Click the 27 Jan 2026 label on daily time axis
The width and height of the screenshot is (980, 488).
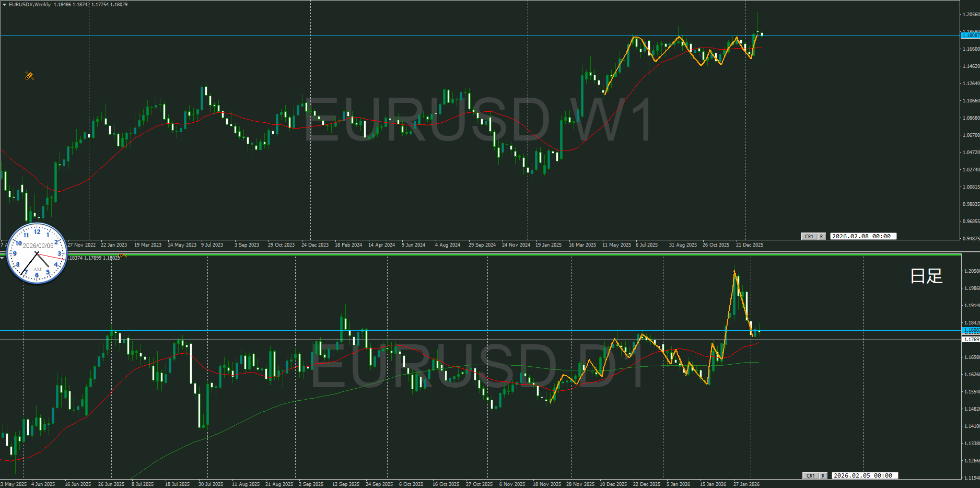[746, 484]
